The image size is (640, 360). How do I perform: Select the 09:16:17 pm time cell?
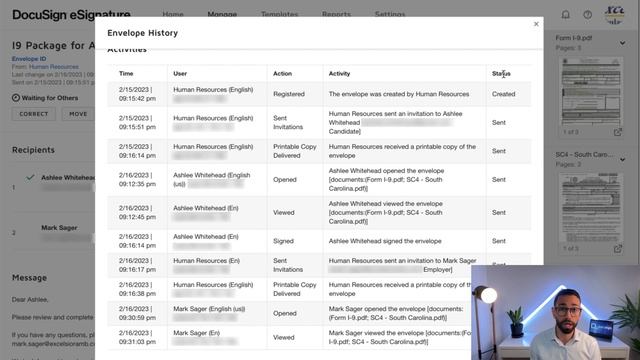137,265
